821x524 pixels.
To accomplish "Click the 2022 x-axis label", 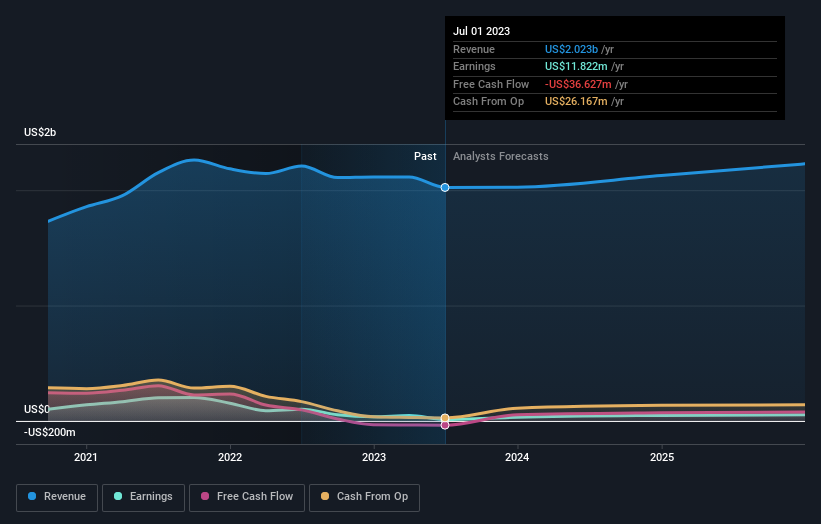I will point(230,457).
